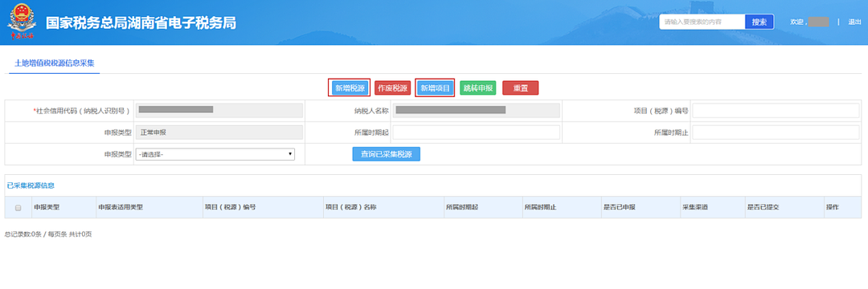Toggle the select-all checkbox in table header

tap(18, 208)
